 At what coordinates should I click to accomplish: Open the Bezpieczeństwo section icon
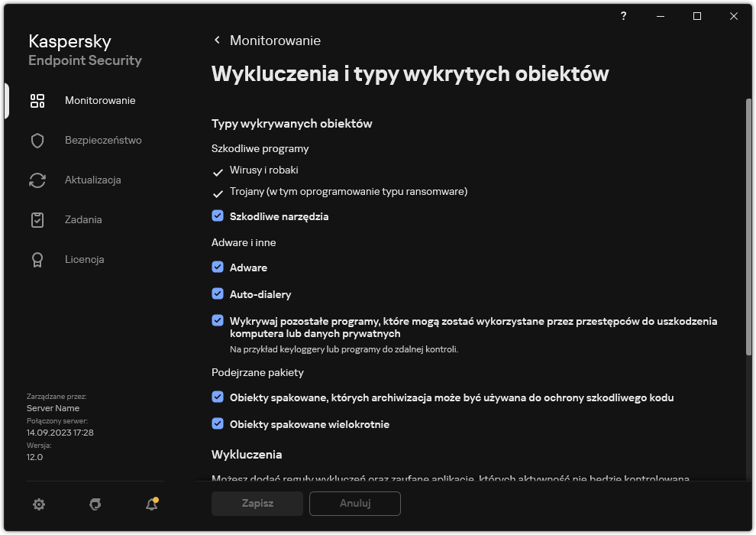[x=37, y=140]
